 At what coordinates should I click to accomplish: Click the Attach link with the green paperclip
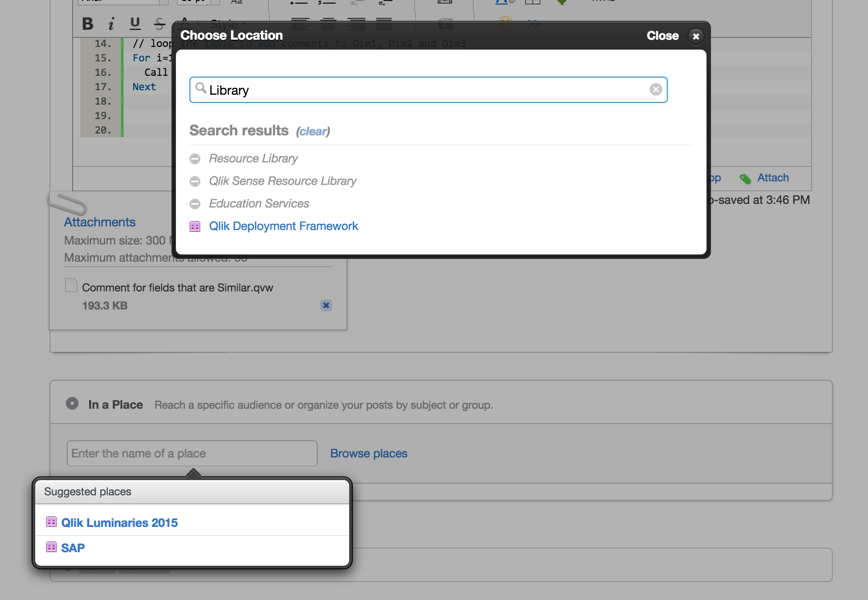tap(772, 178)
